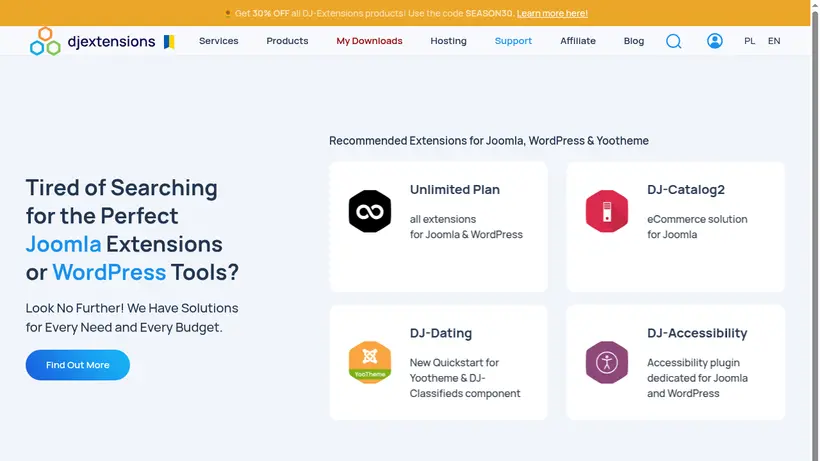Click the Unlimited Plan infinity icon

[370, 211]
